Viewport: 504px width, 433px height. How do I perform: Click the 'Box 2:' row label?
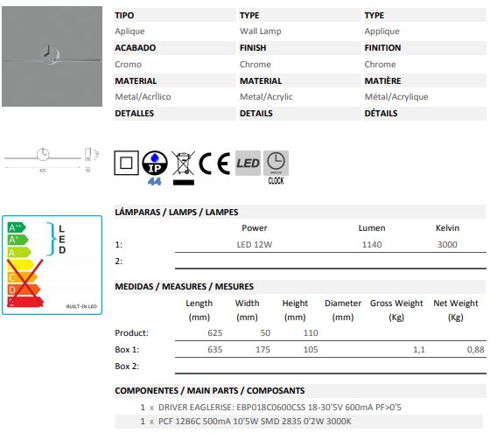(127, 367)
